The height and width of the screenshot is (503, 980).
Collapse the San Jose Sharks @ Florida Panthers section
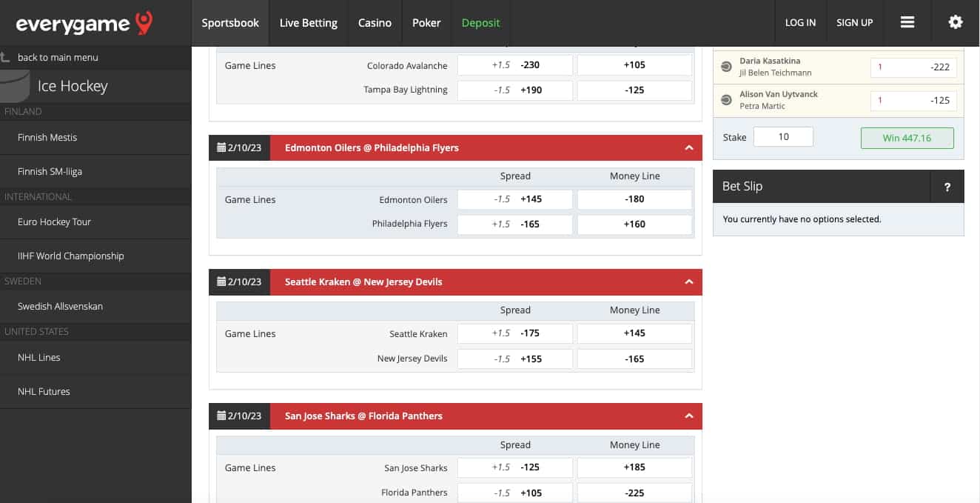tap(689, 416)
